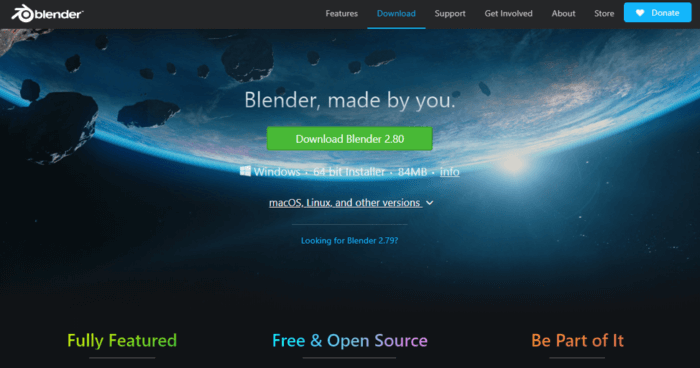Go to the Support page

(450, 13)
